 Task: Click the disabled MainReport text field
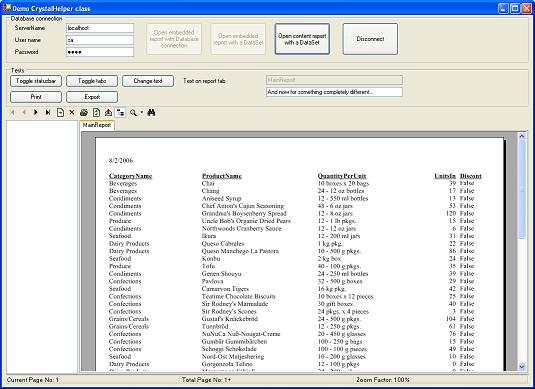coord(334,80)
